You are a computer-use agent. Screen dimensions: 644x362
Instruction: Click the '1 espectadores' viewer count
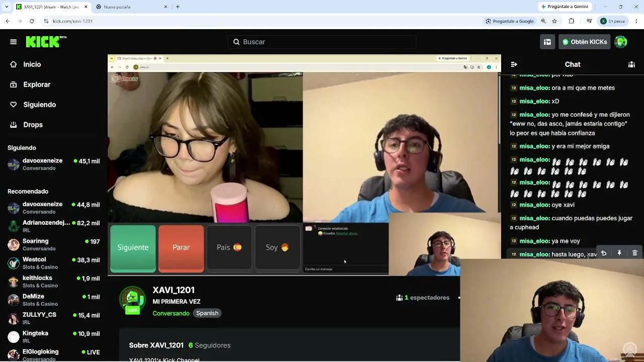(423, 298)
